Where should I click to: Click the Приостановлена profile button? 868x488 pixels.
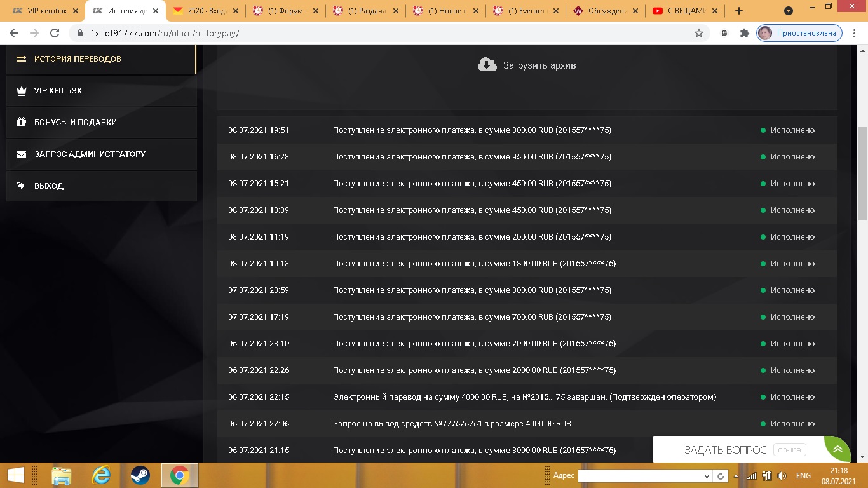(x=799, y=33)
